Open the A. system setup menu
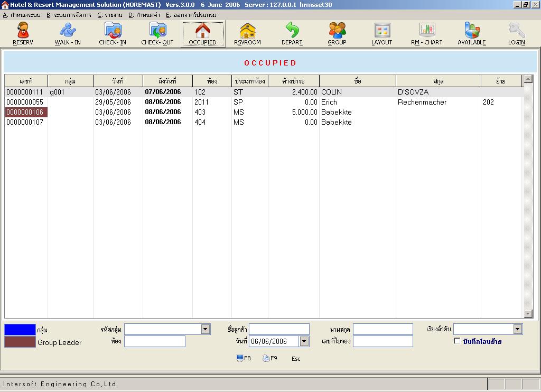The width and height of the screenshot is (541, 392). [22, 15]
